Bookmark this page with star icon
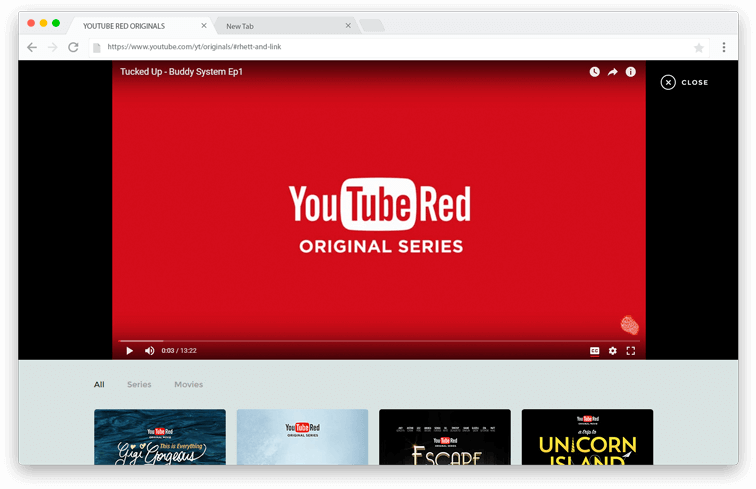The width and height of the screenshot is (756, 489). coord(699,48)
